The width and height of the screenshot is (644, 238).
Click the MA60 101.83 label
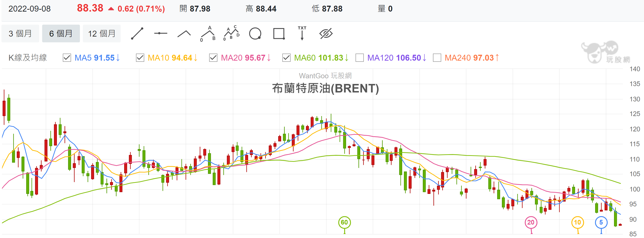click(x=321, y=58)
